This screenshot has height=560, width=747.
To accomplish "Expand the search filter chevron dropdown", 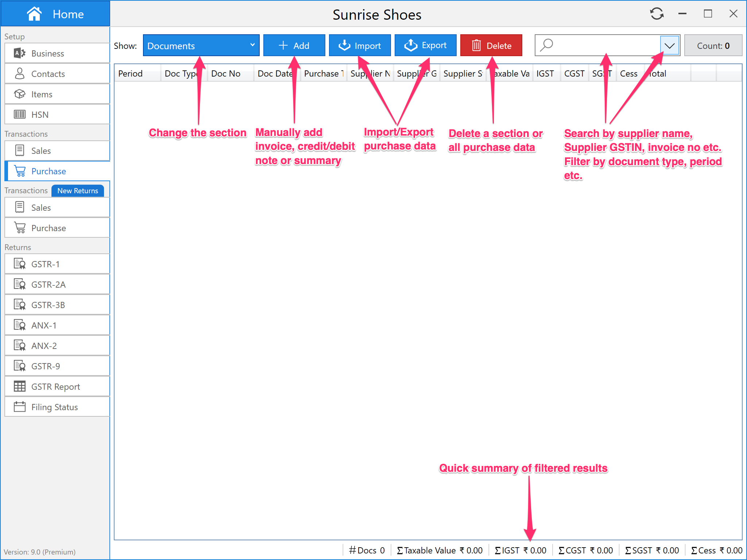I will (x=669, y=46).
